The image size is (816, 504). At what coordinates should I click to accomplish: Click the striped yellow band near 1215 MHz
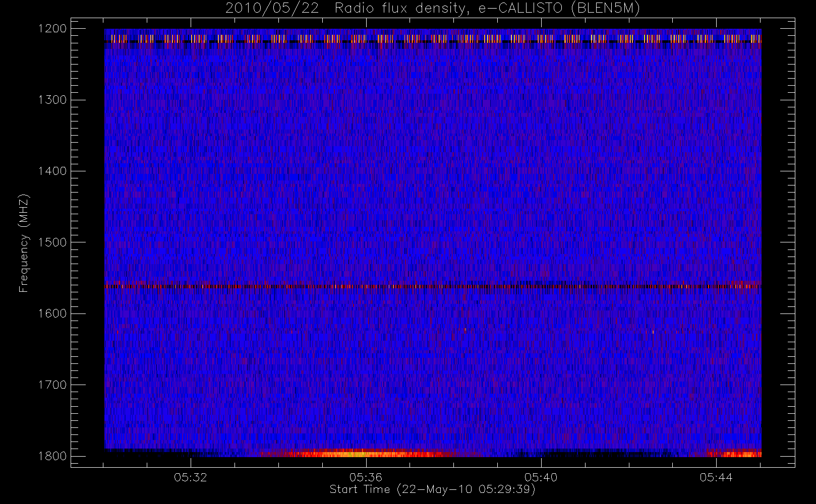coord(433,38)
